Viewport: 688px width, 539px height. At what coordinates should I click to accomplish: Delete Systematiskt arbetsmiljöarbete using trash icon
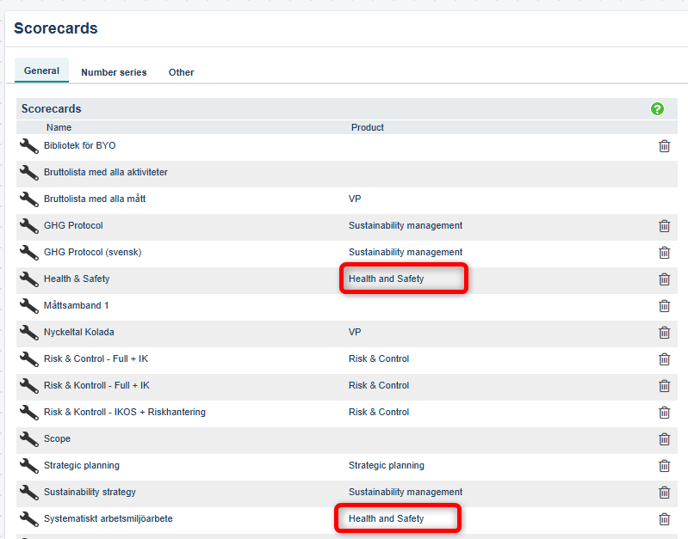[x=664, y=519]
